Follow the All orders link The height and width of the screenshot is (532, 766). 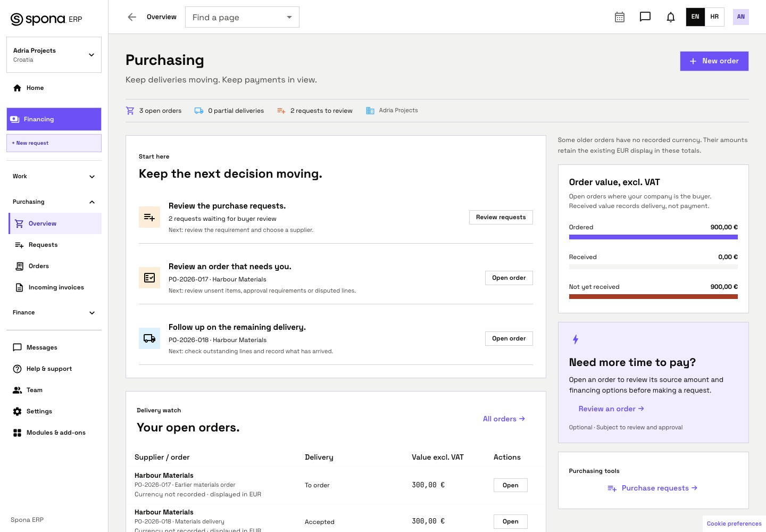[x=504, y=419]
